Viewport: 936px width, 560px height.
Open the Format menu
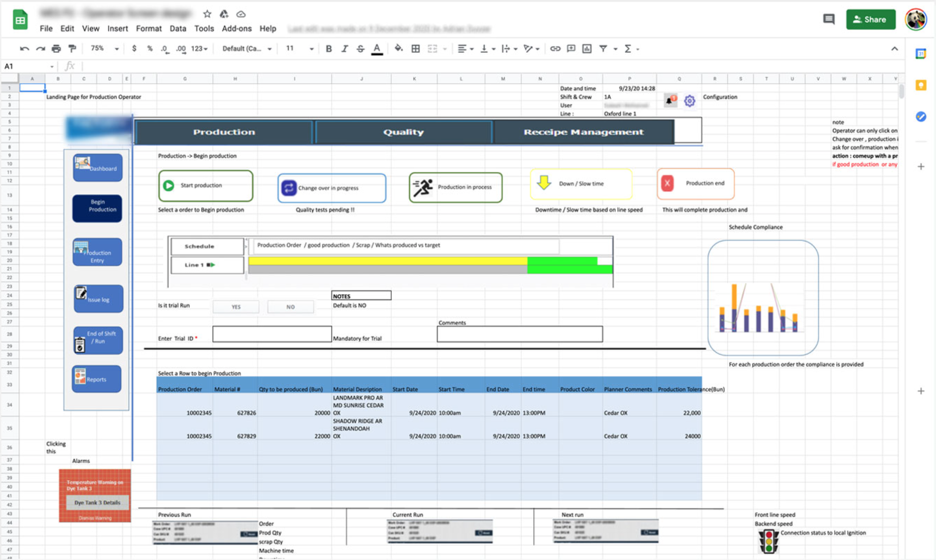pyautogui.click(x=148, y=28)
